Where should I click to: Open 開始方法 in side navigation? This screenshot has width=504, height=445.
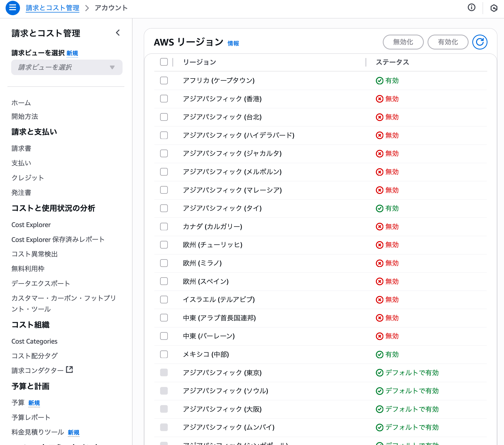coord(25,116)
